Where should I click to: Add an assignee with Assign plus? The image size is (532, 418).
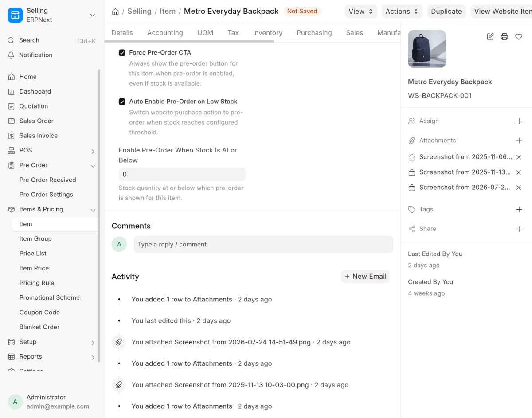(519, 121)
